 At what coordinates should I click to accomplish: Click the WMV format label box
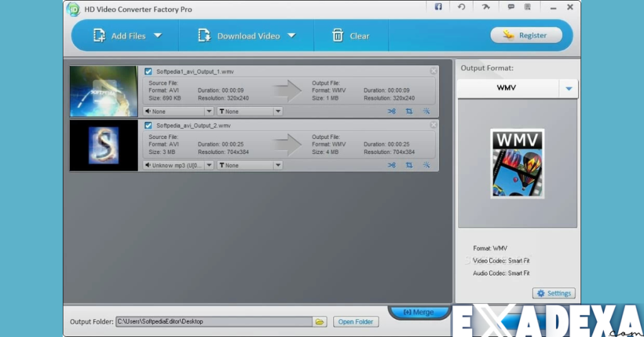(508, 88)
